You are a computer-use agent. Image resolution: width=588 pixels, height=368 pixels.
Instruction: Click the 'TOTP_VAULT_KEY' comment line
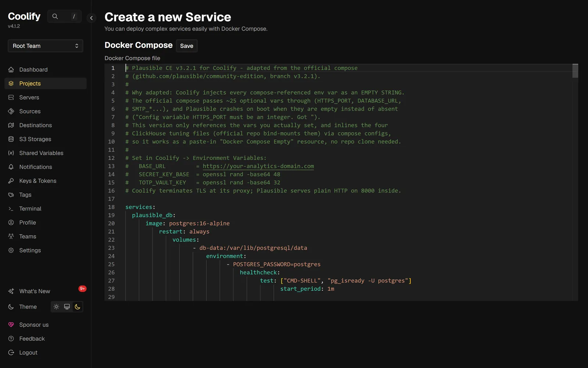click(x=203, y=183)
